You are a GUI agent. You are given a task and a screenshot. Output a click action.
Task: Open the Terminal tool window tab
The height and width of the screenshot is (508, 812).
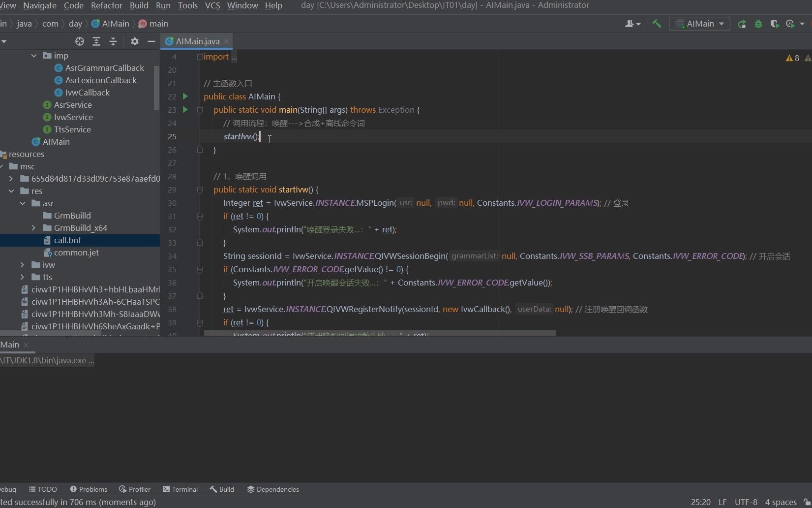click(x=180, y=489)
